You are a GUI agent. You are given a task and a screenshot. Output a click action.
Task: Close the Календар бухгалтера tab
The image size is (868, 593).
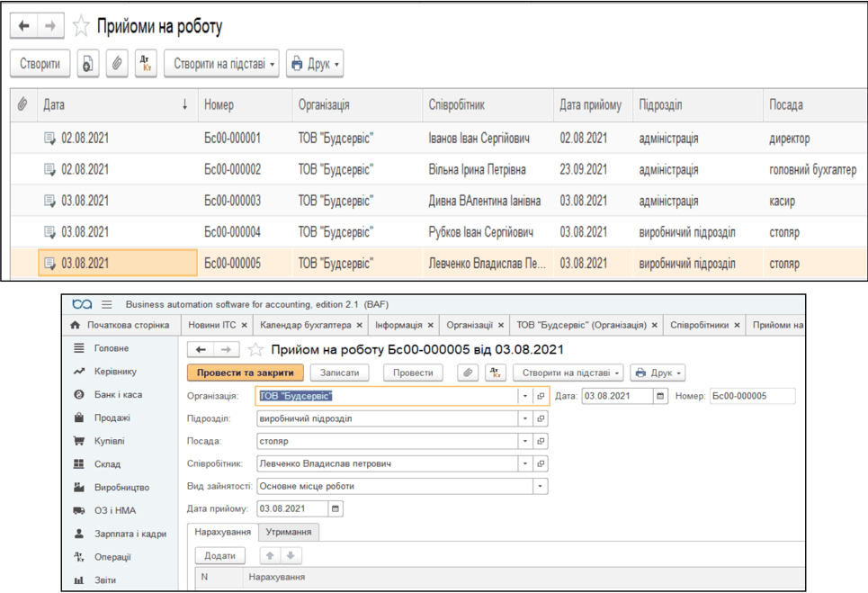(359, 325)
